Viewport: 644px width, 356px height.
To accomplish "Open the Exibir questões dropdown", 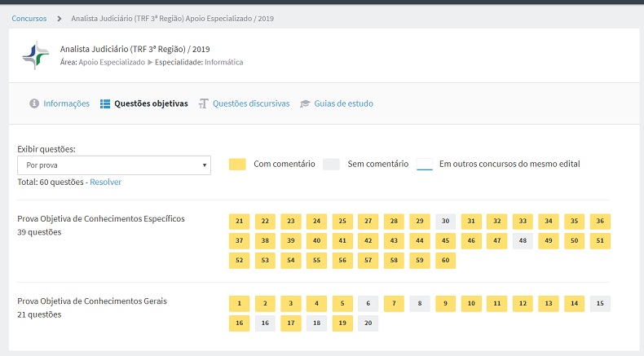I will pos(114,165).
